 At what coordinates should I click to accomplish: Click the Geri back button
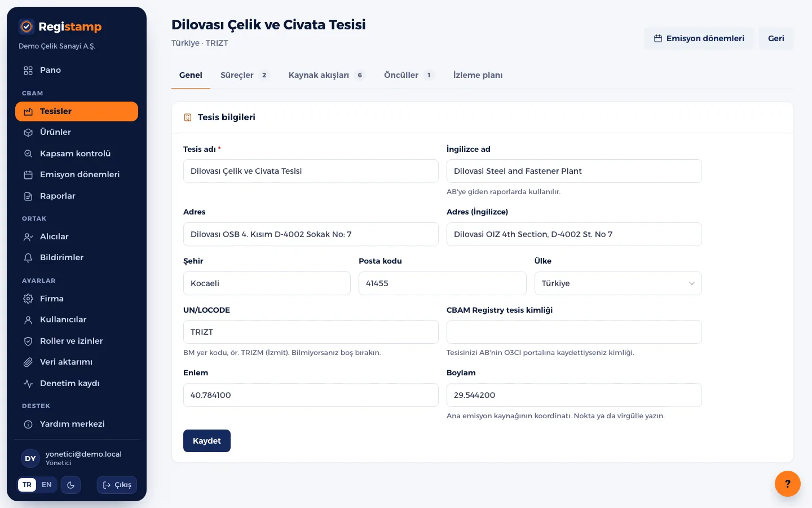click(776, 38)
